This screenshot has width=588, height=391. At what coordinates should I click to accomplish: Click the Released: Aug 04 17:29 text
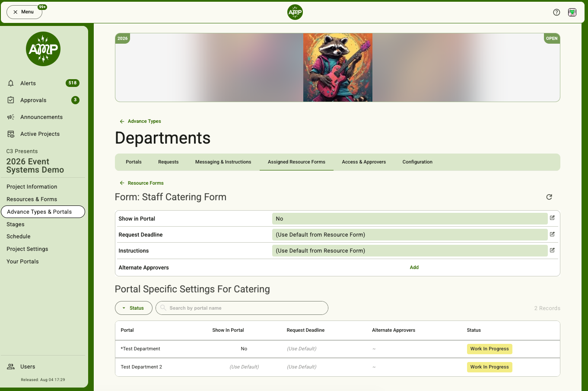pyautogui.click(x=43, y=380)
